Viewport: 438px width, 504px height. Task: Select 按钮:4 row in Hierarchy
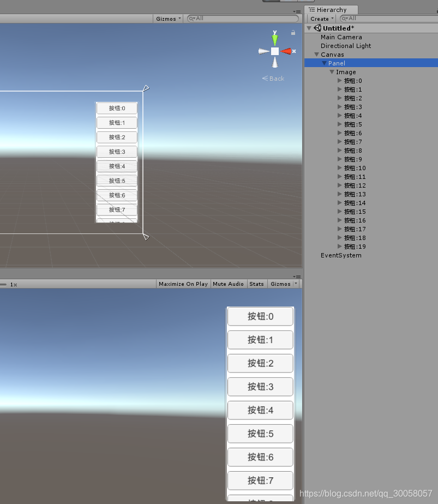(371, 116)
